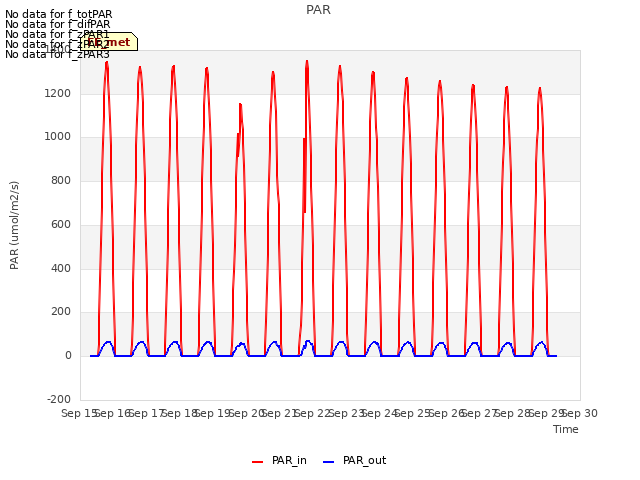Image resolution: width=640 pixels, height=480 pixels.
Task: Click the 800 y-axis tick label
Action: pyautogui.click(x=61, y=181)
